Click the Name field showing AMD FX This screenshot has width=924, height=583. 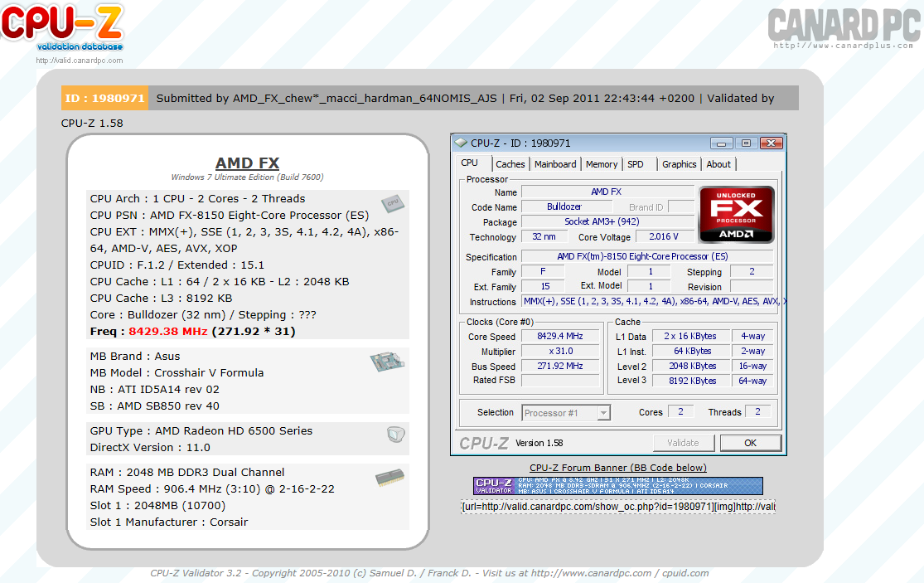607,192
